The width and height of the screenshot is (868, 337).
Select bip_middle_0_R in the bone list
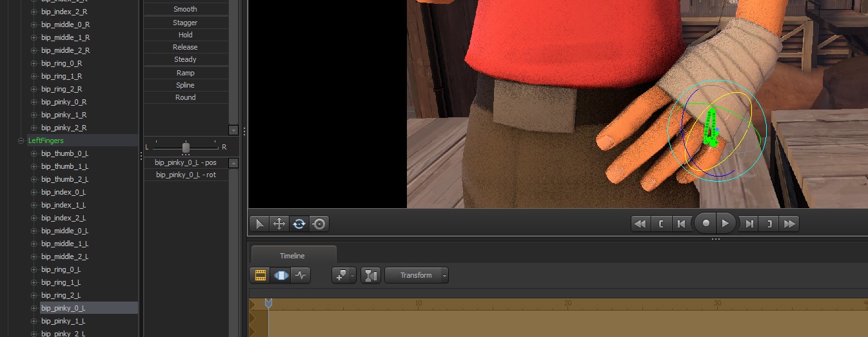[x=65, y=24]
